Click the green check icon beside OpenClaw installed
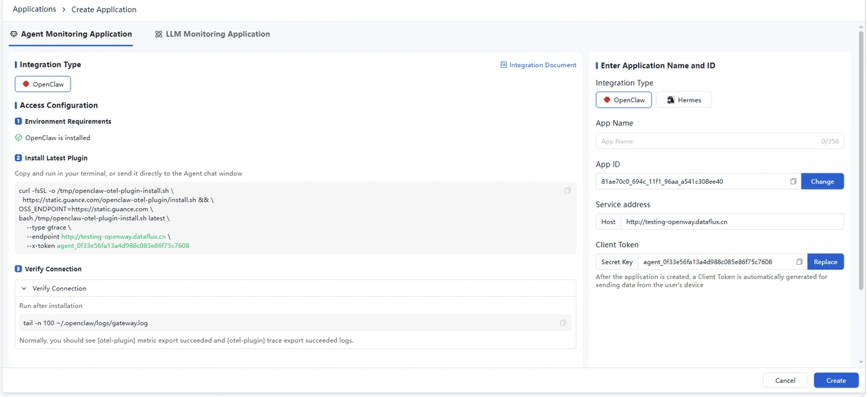Screen dimensions: 868x397 coord(18,138)
